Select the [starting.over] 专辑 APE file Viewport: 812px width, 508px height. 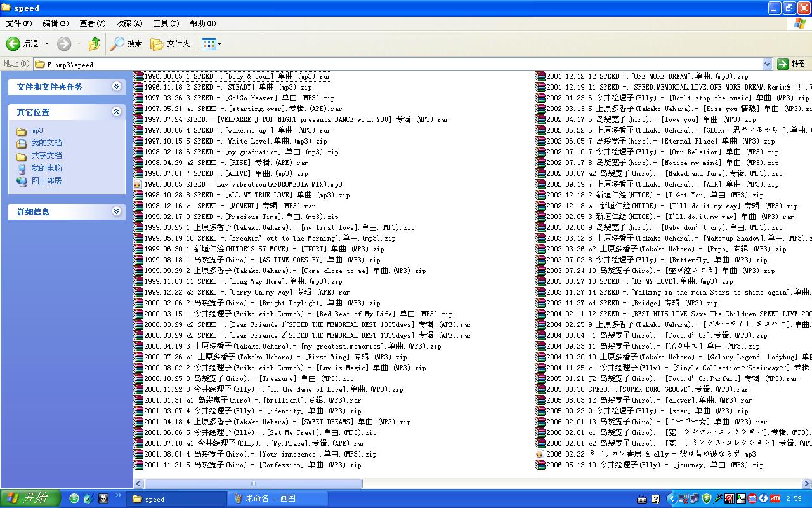(x=243, y=109)
